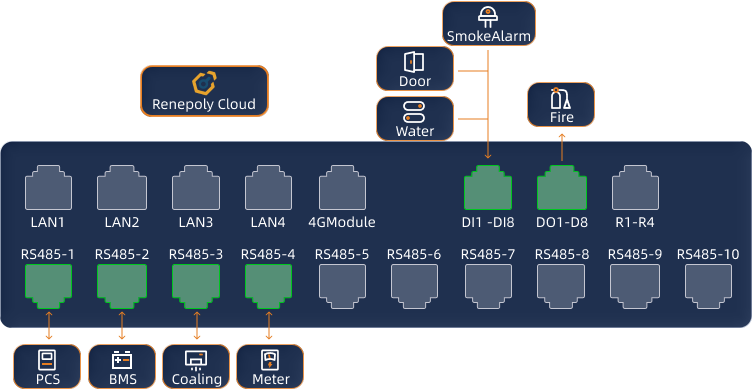Click the RS485-1 label text
Viewport: 752px width, 390px height.
(x=47, y=255)
